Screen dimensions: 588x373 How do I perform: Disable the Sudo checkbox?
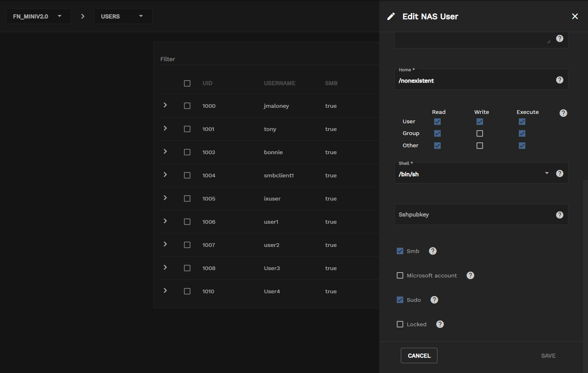(400, 300)
